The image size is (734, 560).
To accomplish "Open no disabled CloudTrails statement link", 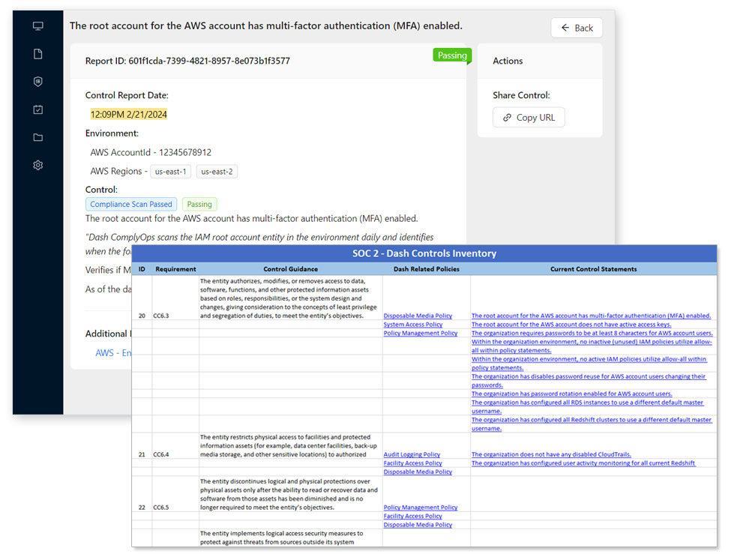I will [551, 454].
